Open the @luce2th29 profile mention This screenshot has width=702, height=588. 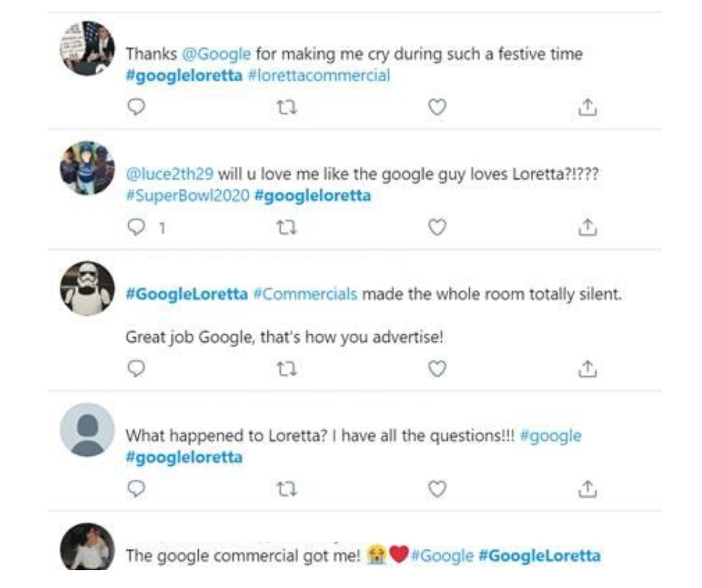click(x=170, y=174)
